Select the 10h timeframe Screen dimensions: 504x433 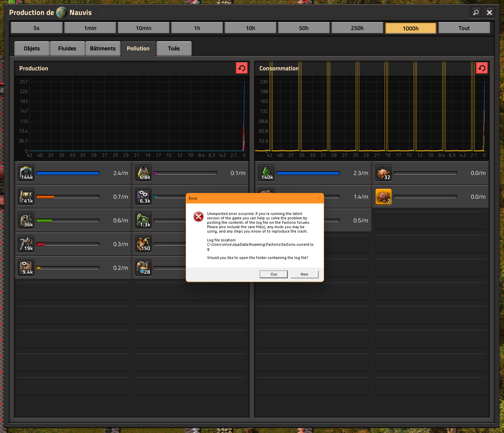[250, 28]
